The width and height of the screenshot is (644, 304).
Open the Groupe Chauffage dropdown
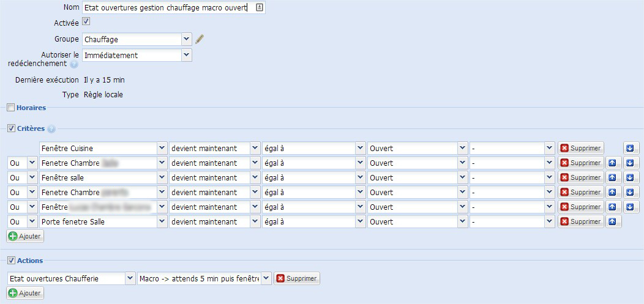[187, 39]
